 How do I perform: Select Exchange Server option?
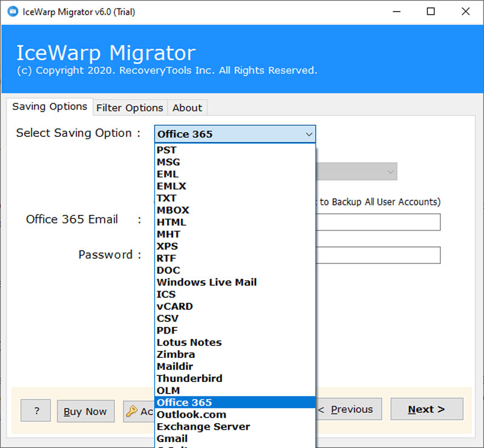tap(235, 427)
